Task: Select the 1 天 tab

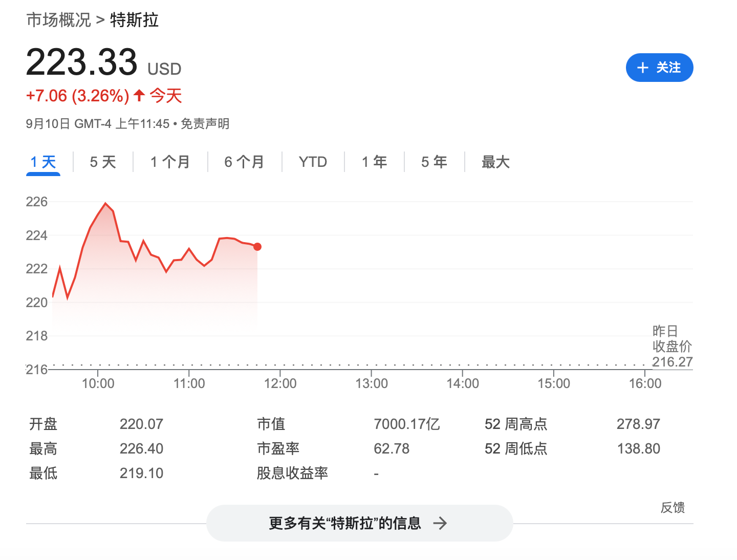Action: [x=43, y=162]
